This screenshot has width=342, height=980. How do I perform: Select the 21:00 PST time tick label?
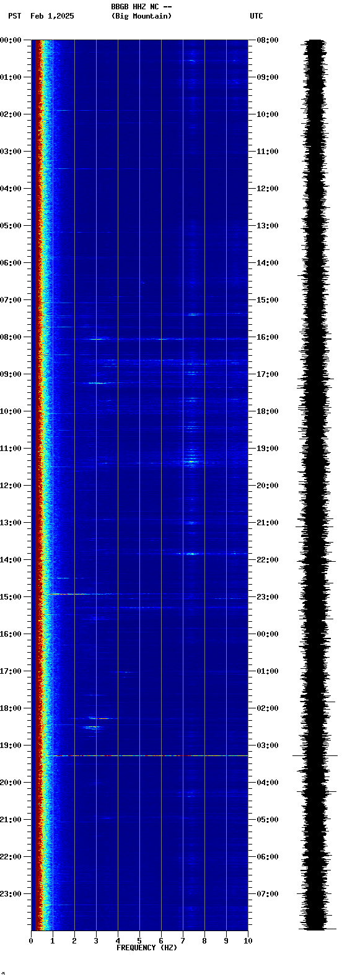coord(11,820)
